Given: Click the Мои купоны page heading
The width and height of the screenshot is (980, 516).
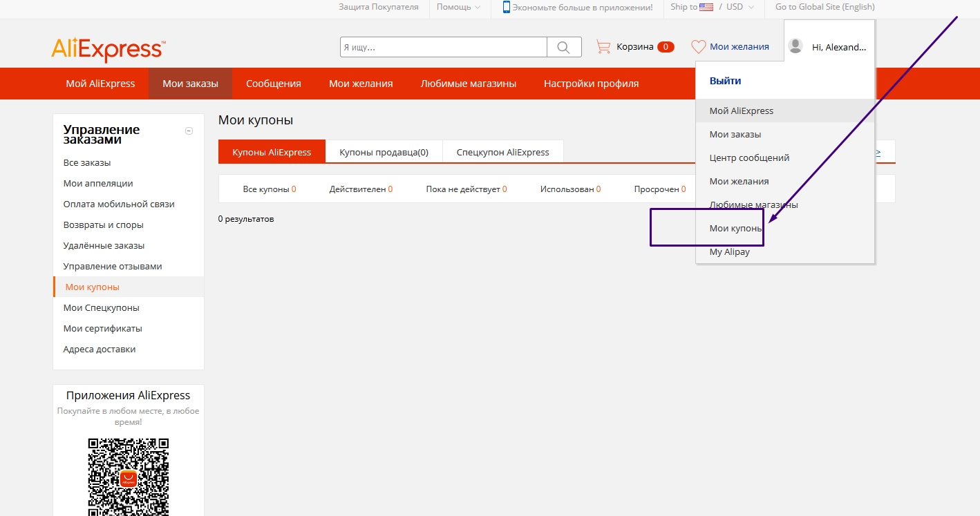Looking at the screenshot, I should click(256, 120).
